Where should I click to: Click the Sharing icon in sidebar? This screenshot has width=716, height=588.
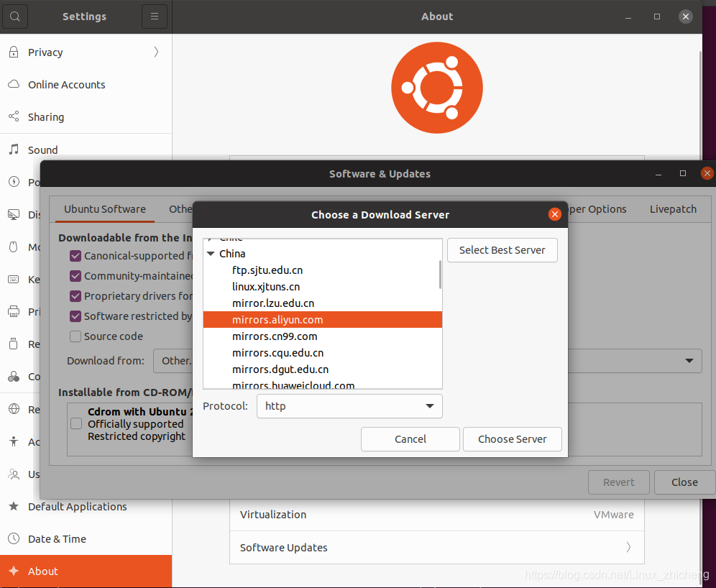point(14,116)
